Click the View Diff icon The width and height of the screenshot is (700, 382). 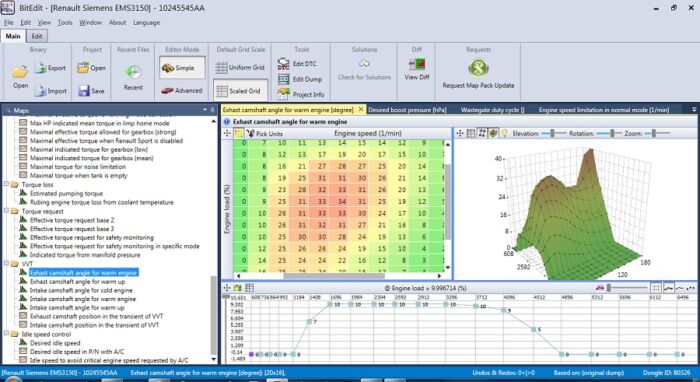(417, 64)
